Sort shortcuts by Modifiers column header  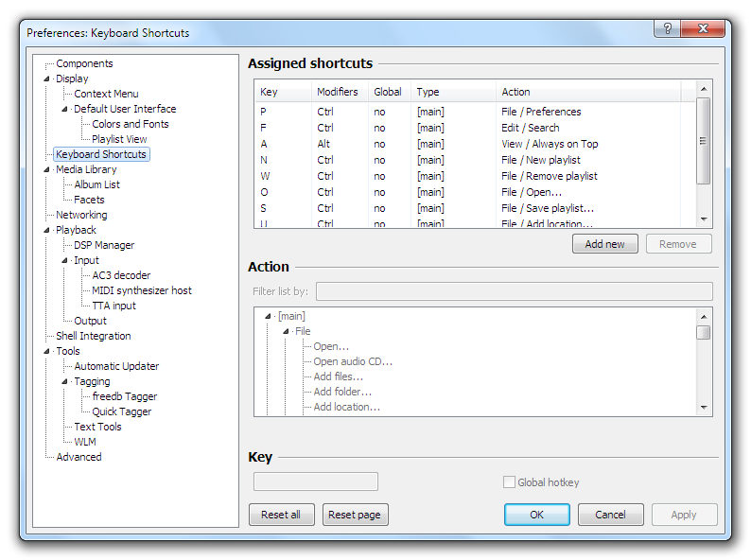(338, 92)
